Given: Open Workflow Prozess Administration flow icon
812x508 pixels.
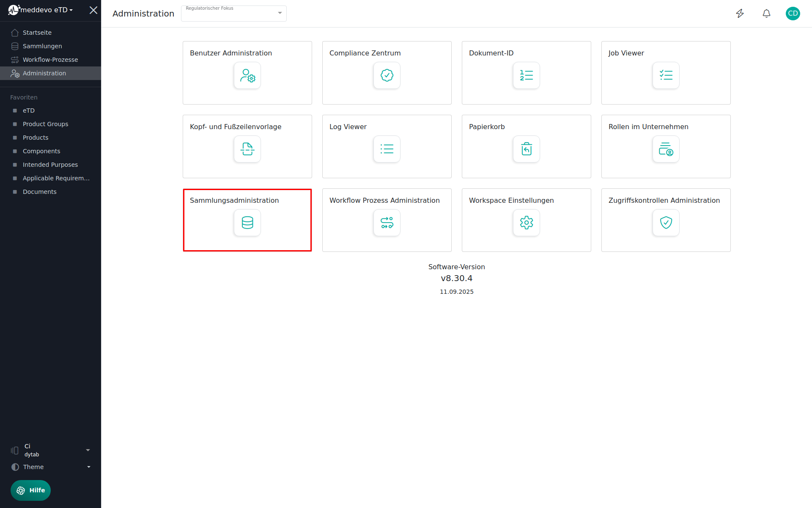Looking at the screenshot, I should [x=387, y=223].
